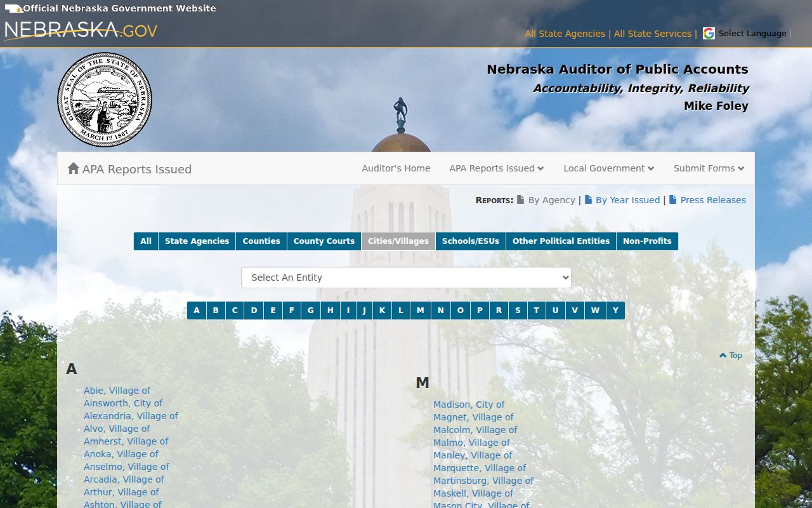This screenshot has width=812, height=508.
Task: Click the Great Seal of Nebraska image
Action: tap(105, 100)
